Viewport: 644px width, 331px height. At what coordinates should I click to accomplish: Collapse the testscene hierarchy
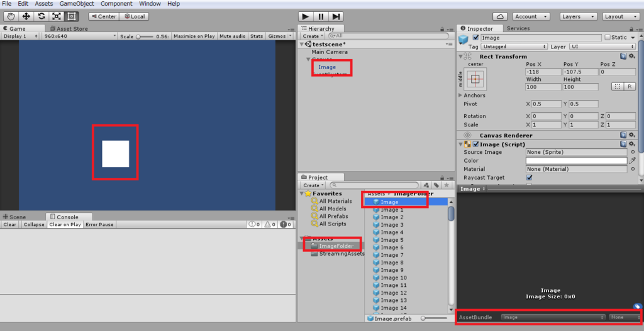coord(302,44)
